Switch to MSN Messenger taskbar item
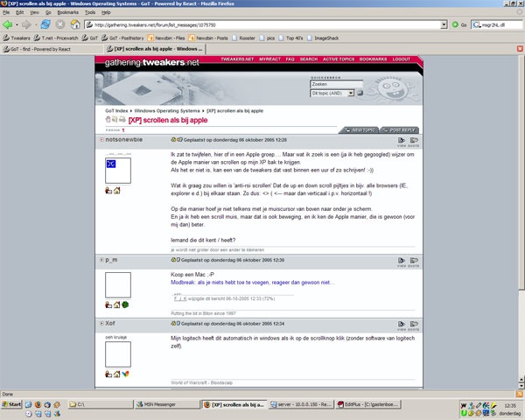525x420 pixels. click(167, 404)
